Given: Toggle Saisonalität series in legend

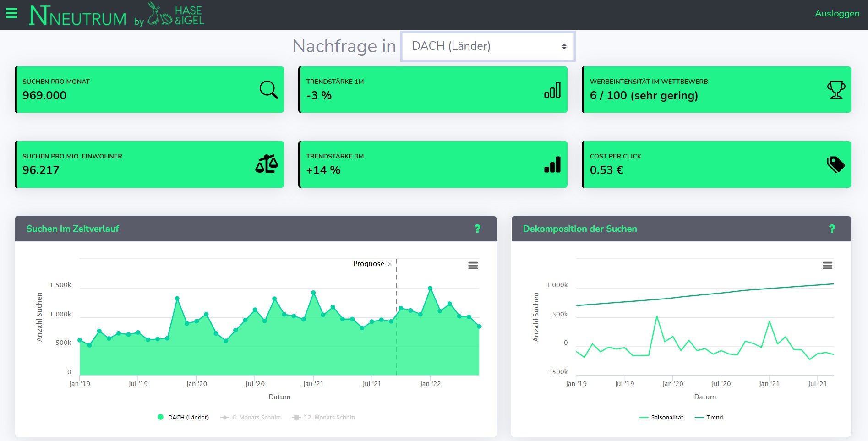Looking at the screenshot, I should pyautogui.click(x=661, y=417).
